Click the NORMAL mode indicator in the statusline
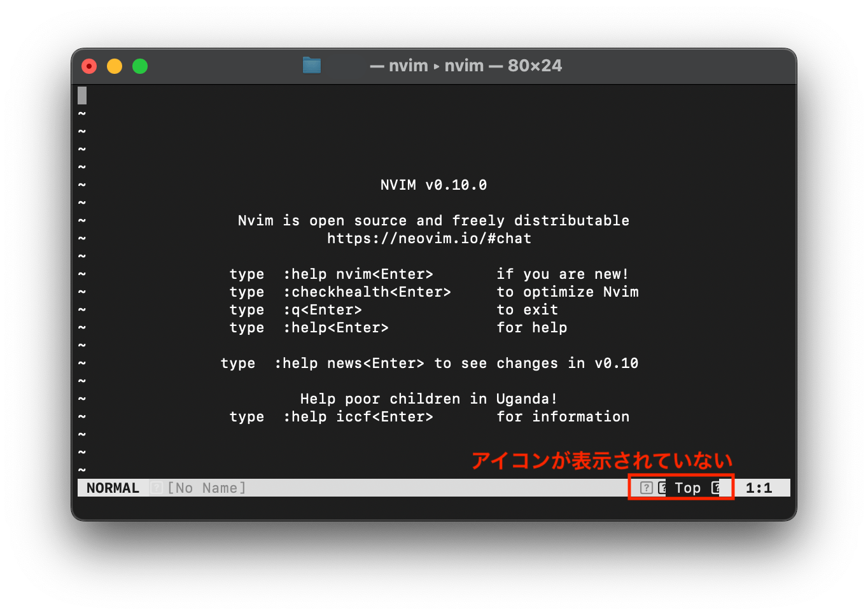868x615 pixels. click(113, 488)
